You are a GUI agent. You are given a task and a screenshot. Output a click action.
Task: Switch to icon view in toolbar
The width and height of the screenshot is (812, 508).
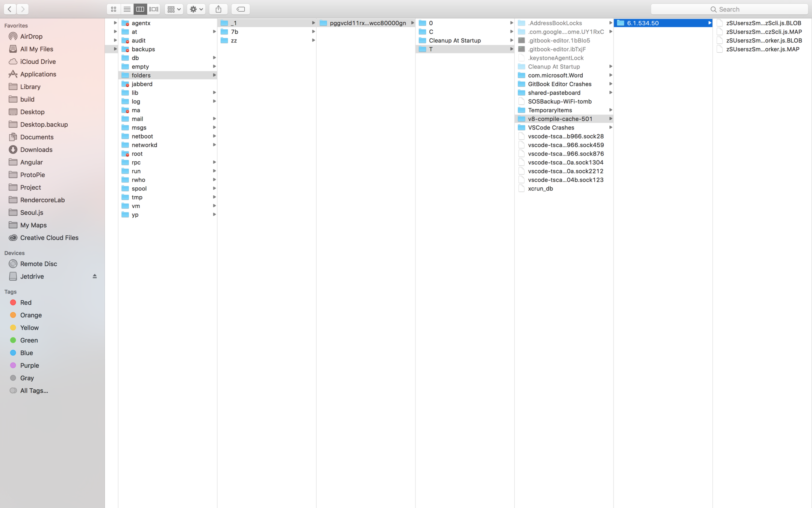[x=113, y=9]
